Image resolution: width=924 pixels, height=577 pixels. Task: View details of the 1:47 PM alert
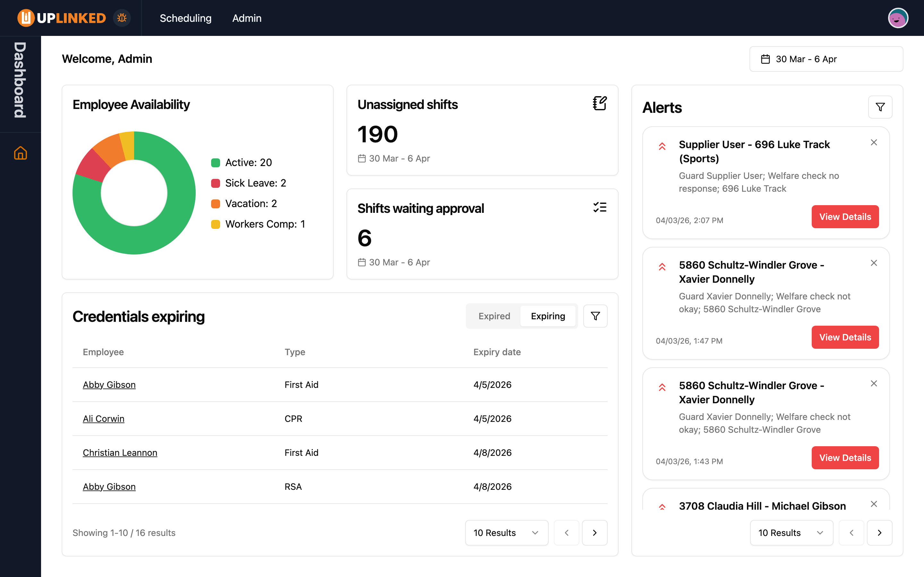click(844, 337)
